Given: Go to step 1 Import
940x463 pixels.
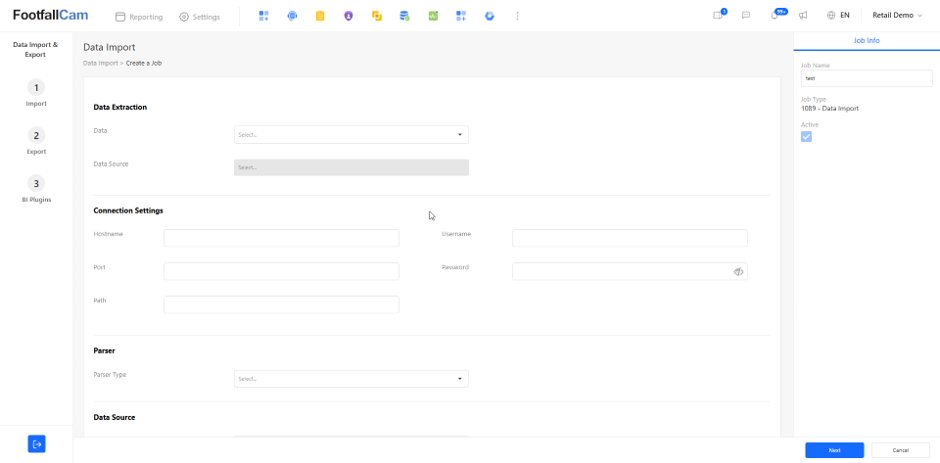Looking at the screenshot, I should [x=36, y=94].
